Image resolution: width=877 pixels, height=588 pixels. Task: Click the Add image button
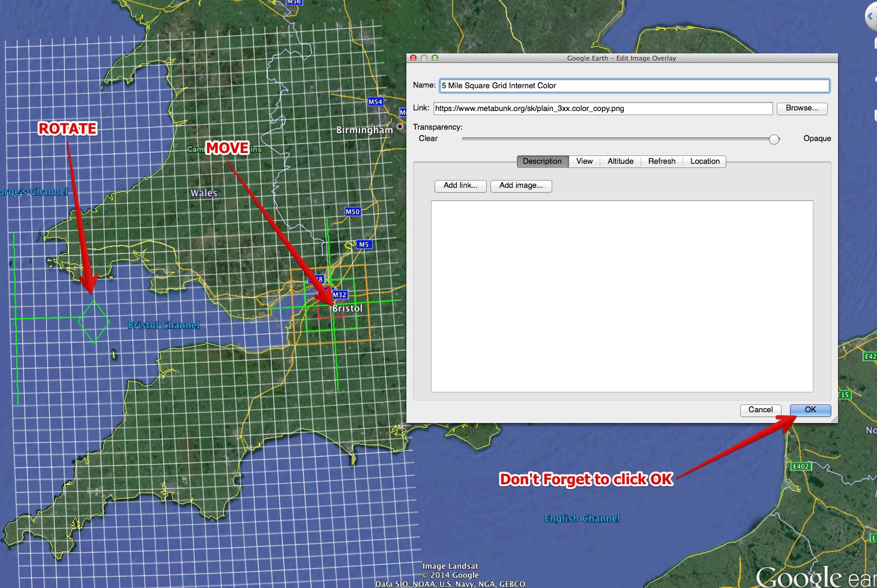pos(520,186)
